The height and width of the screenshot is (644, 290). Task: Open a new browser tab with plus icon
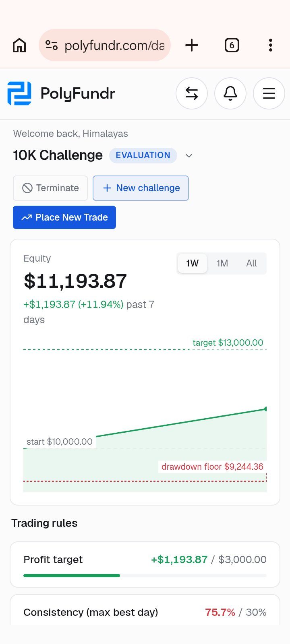(192, 45)
